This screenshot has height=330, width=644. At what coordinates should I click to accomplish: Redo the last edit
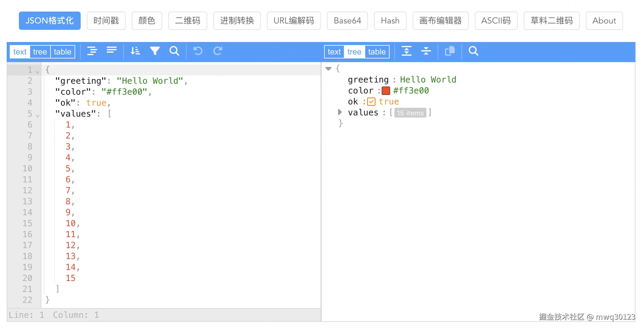pyautogui.click(x=218, y=51)
